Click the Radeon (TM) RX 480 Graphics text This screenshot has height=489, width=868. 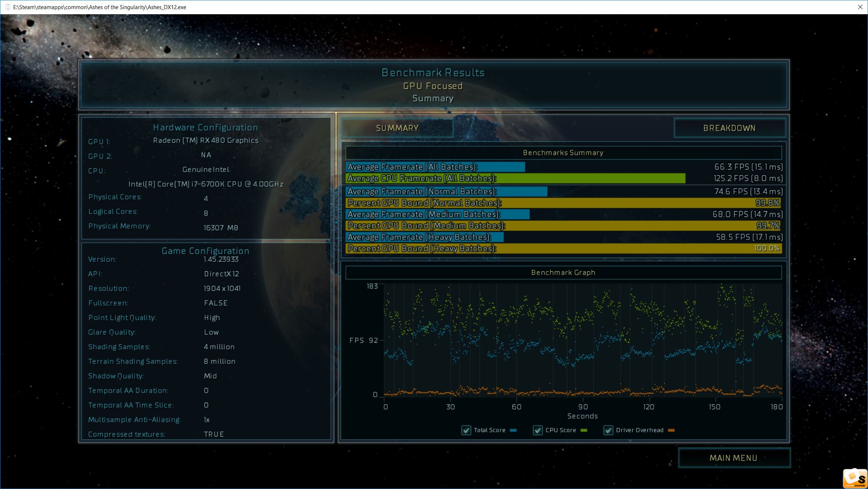206,140
